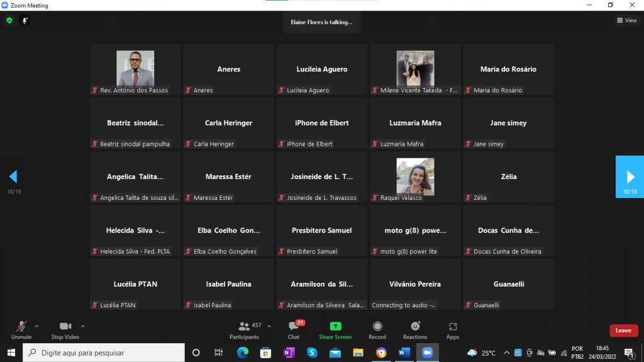
Task: Click the muted microphone indicator at top left
Action: coord(25,20)
